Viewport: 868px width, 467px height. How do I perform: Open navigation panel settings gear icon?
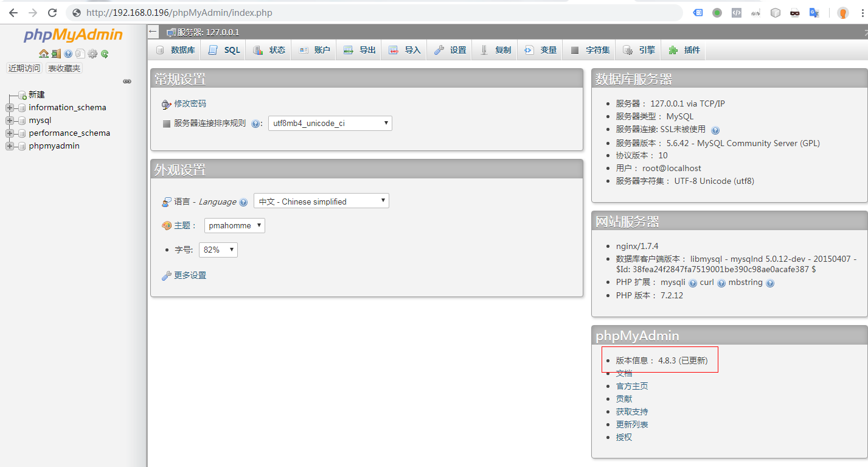92,54
